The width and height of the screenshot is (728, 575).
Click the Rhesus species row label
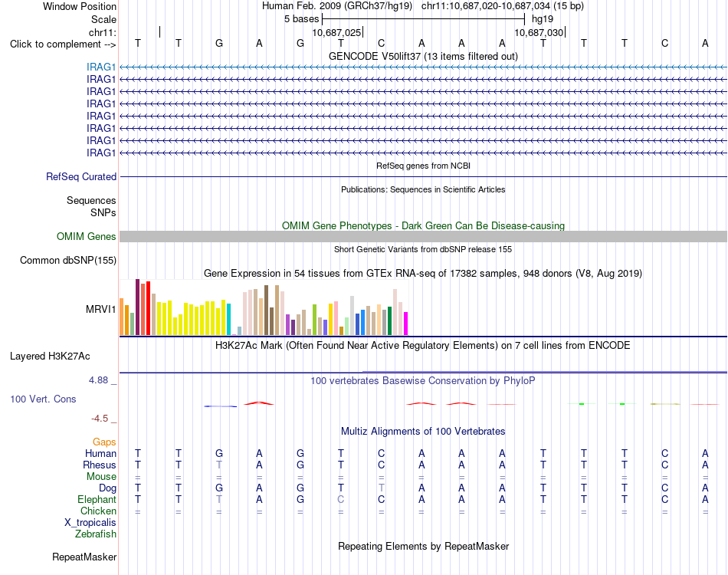click(x=100, y=465)
